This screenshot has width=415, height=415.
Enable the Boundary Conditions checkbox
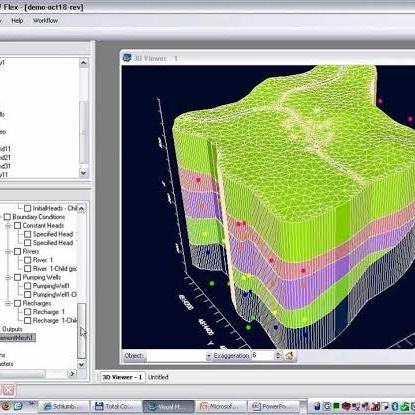point(7,217)
